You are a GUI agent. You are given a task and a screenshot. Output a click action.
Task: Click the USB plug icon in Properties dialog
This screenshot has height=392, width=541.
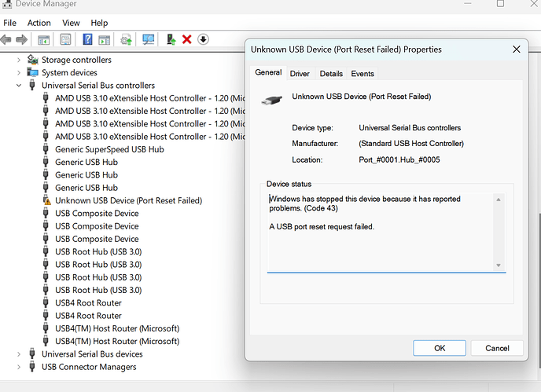(x=272, y=100)
